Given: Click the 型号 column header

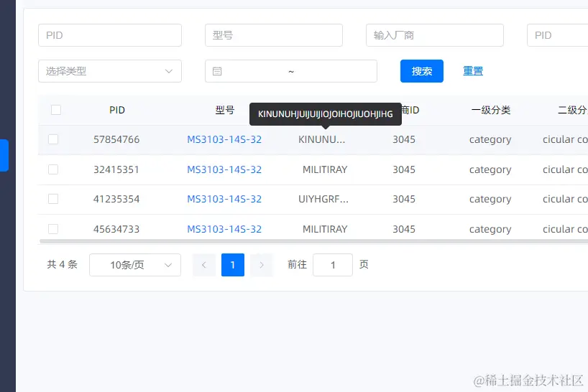Looking at the screenshot, I should point(224,110).
